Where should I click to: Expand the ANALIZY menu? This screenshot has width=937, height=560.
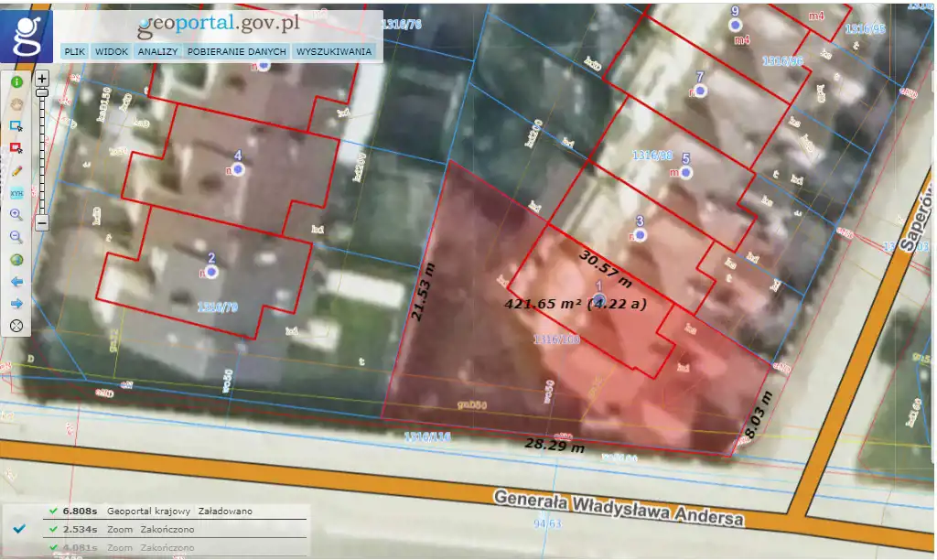click(x=157, y=52)
